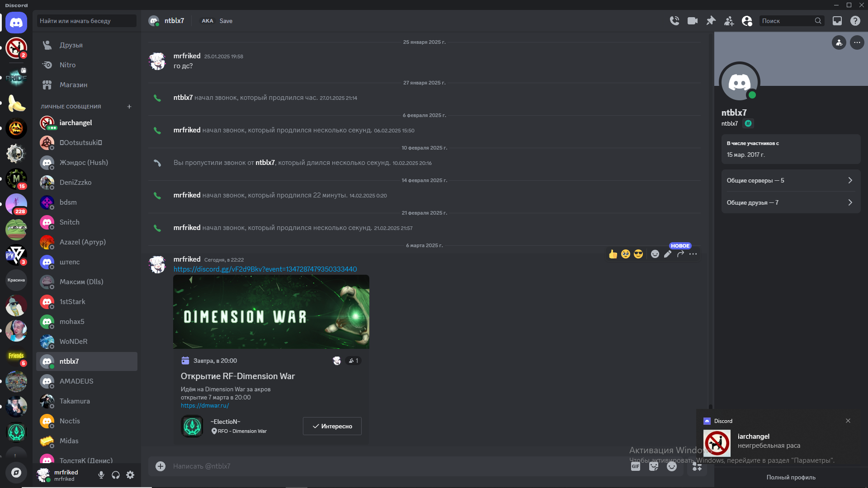Expand Общие серверы — 5
868x488 pixels.
[x=791, y=180]
